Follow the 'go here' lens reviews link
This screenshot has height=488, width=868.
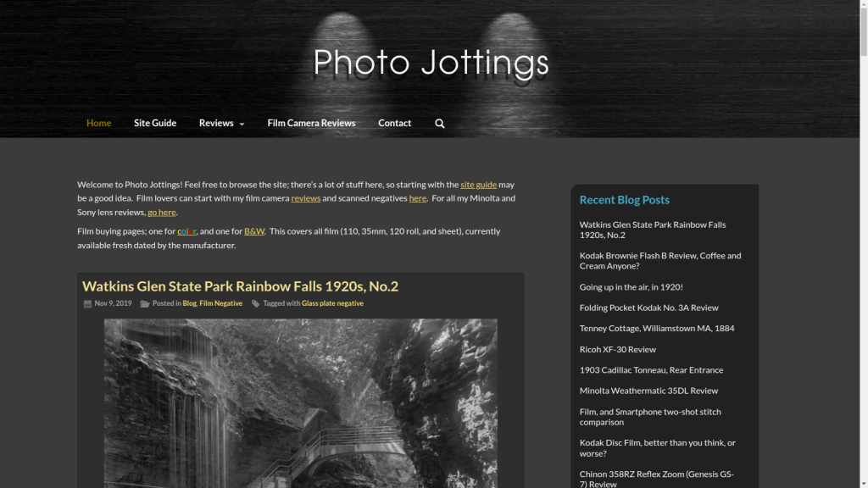(162, 212)
